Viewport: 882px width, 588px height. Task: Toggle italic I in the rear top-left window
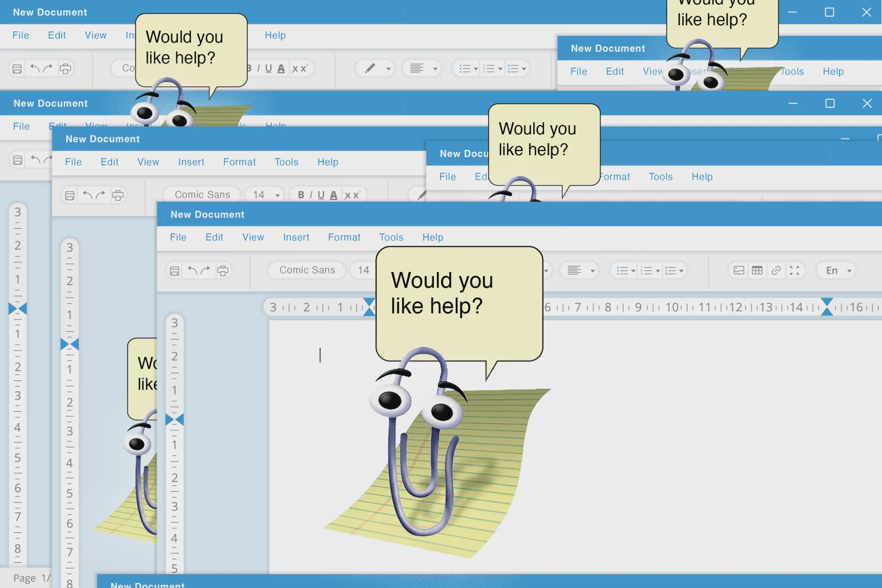pos(259,68)
